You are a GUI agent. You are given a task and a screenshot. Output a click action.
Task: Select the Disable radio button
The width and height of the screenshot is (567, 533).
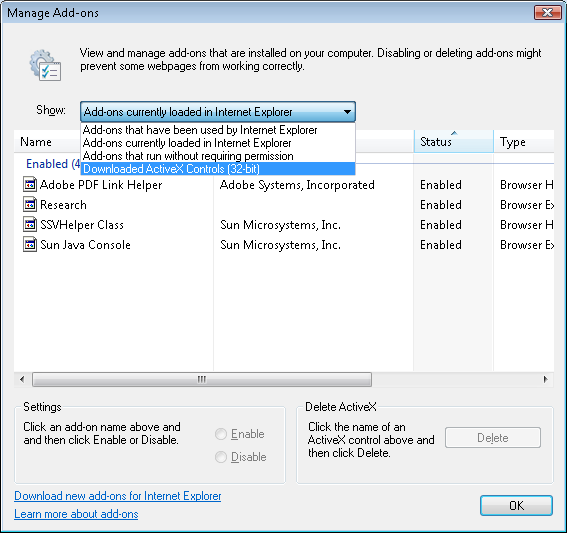click(x=221, y=457)
